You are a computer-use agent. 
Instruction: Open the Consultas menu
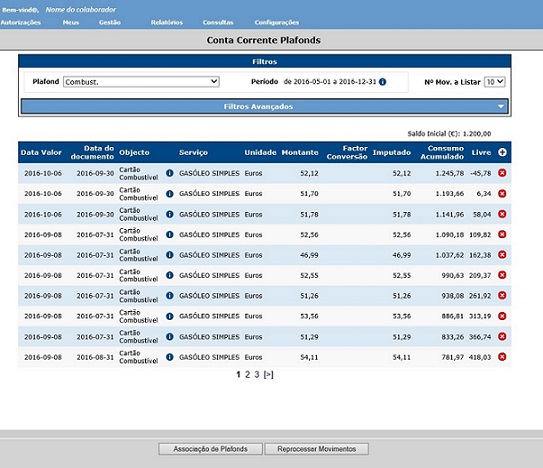218,23
